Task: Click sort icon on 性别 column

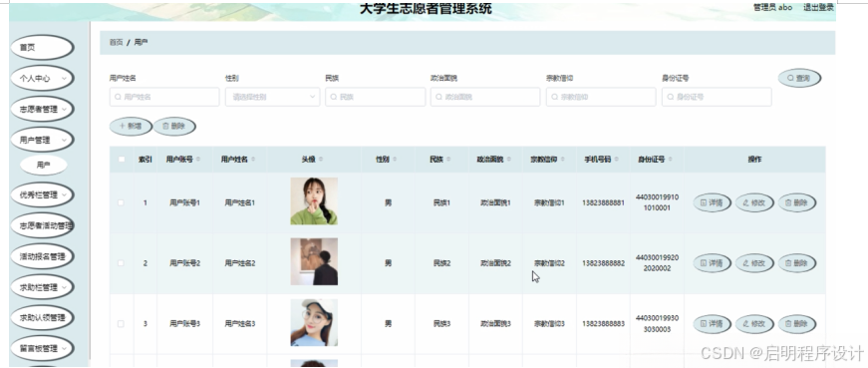Action: click(396, 159)
